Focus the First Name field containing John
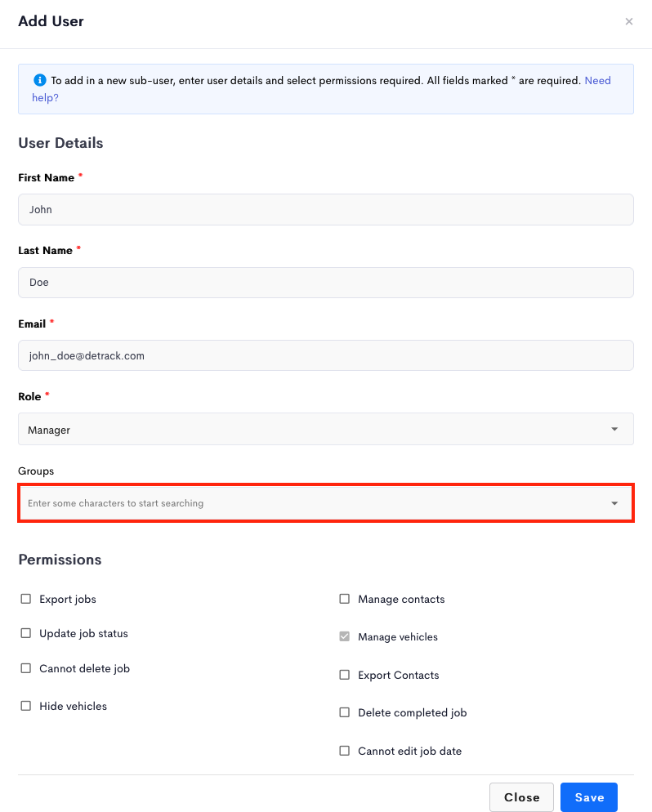Image resolution: width=652 pixels, height=812 pixels. coord(326,210)
